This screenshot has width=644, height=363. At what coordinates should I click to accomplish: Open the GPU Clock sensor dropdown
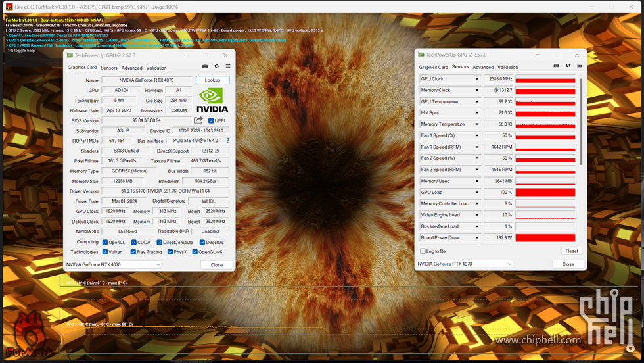tap(477, 78)
